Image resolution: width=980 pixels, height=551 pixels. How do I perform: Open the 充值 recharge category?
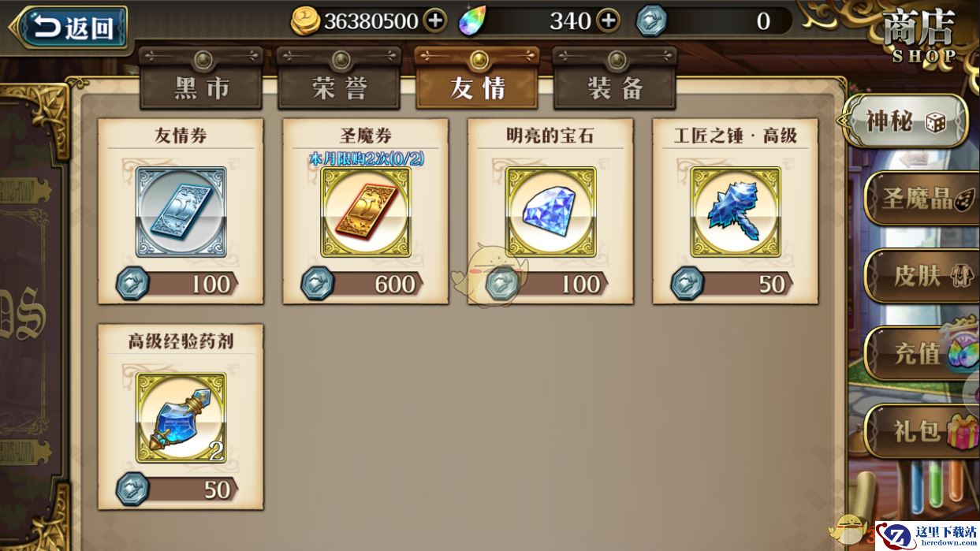(921, 353)
